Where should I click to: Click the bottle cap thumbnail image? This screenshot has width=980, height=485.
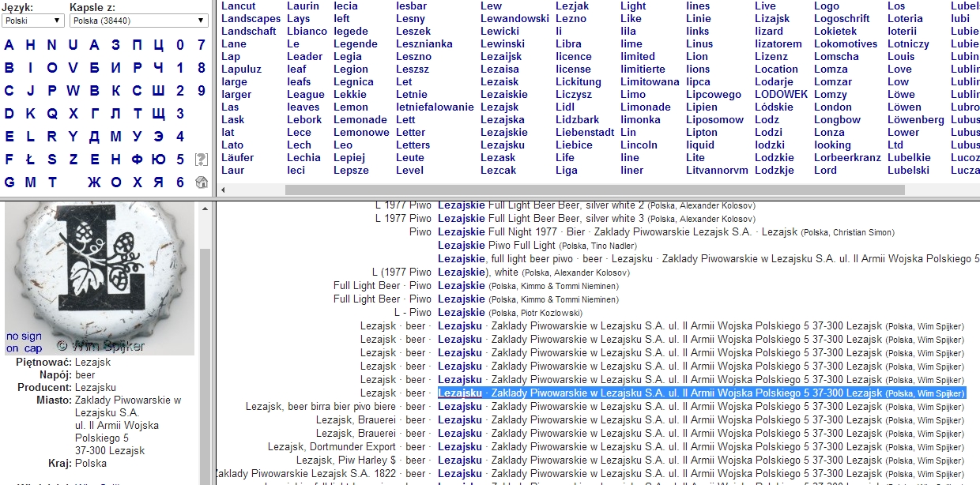coord(99,278)
